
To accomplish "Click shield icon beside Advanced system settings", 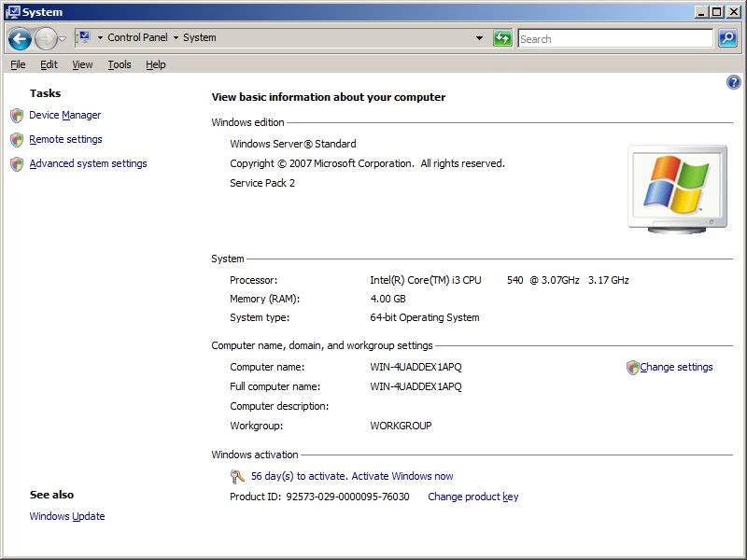I will pyautogui.click(x=17, y=164).
